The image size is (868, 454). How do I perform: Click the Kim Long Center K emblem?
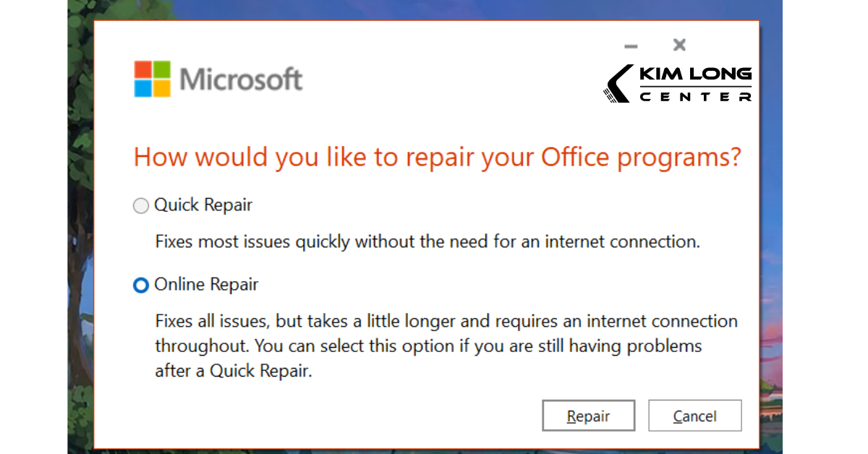pos(617,84)
